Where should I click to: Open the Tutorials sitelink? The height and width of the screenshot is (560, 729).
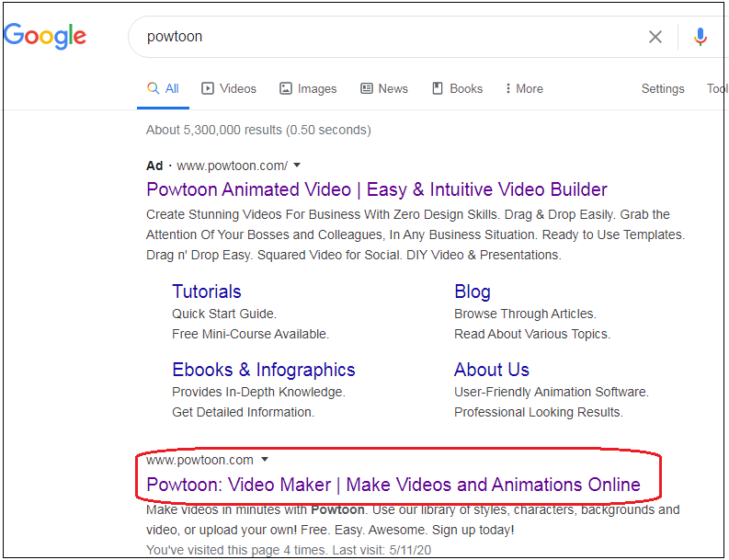pyautogui.click(x=207, y=291)
